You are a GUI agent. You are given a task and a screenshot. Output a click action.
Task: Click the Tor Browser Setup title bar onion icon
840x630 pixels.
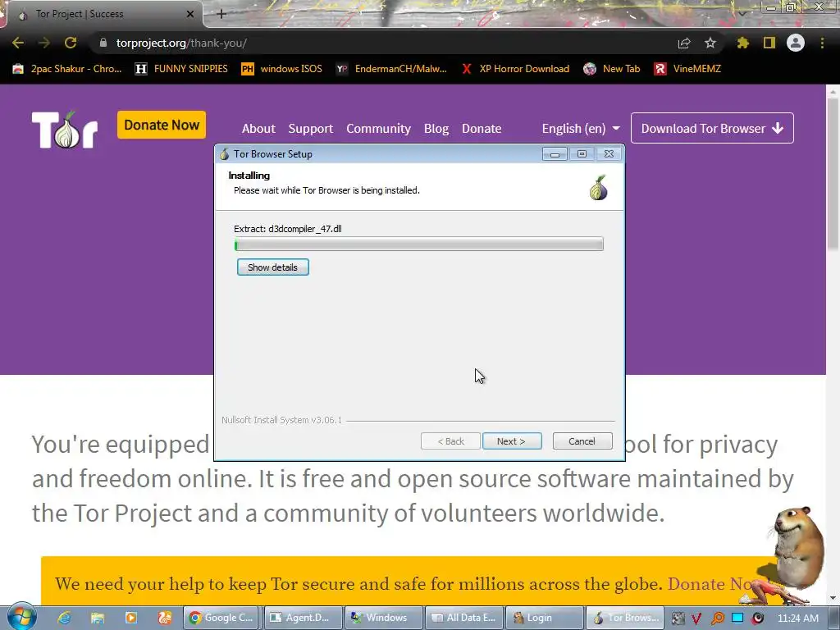tap(224, 154)
